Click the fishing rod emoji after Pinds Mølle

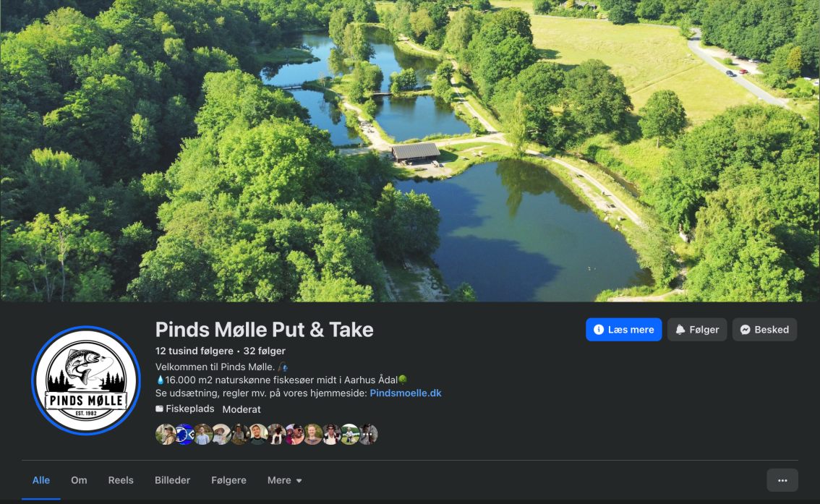tap(283, 366)
